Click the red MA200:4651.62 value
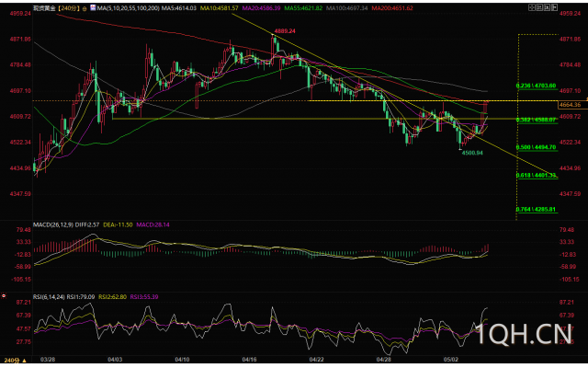This screenshot has height=368, width=588. pyautogui.click(x=392, y=8)
